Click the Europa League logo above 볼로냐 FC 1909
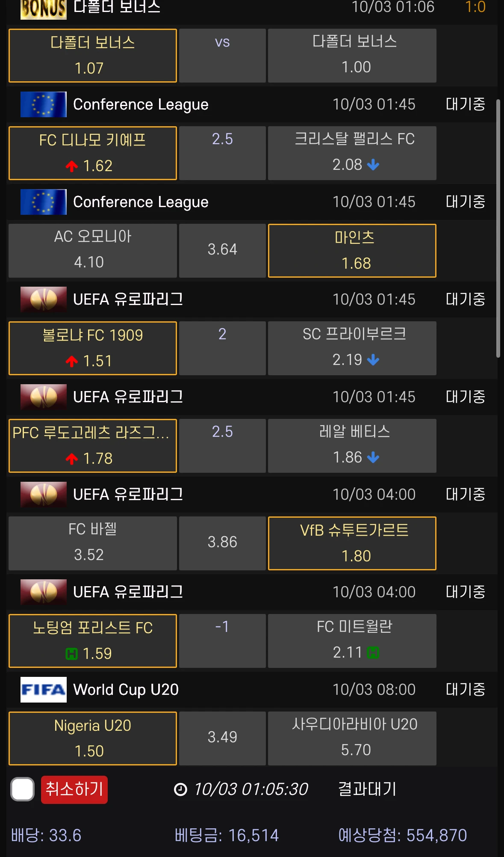 click(x=43, y=299)
